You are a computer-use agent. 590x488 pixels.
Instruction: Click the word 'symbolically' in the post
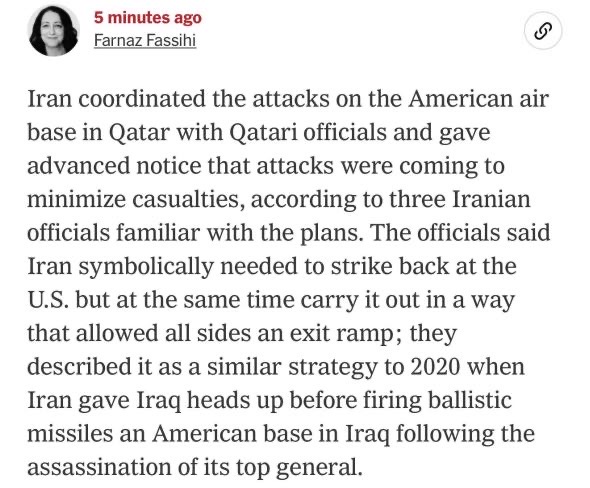tap(146, 267)
